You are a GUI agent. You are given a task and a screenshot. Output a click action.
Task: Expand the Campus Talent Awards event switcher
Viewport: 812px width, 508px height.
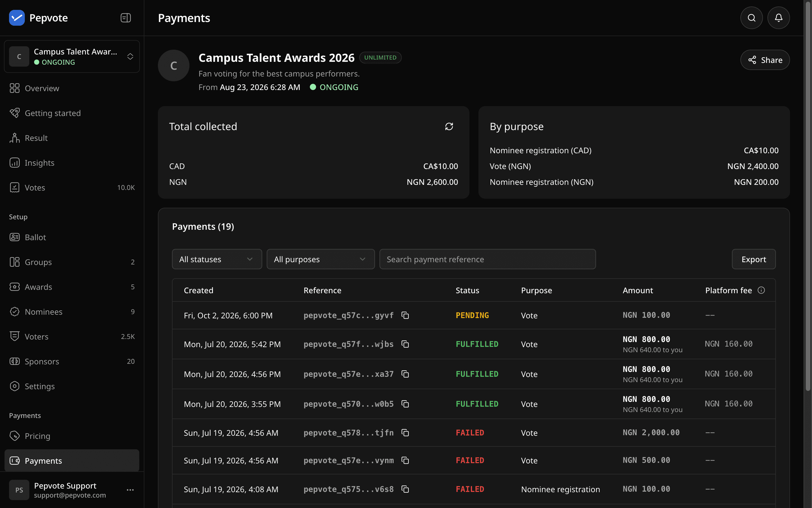click(72, 56)
